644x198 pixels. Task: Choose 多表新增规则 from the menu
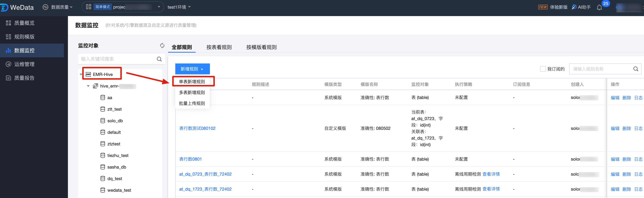192,93
